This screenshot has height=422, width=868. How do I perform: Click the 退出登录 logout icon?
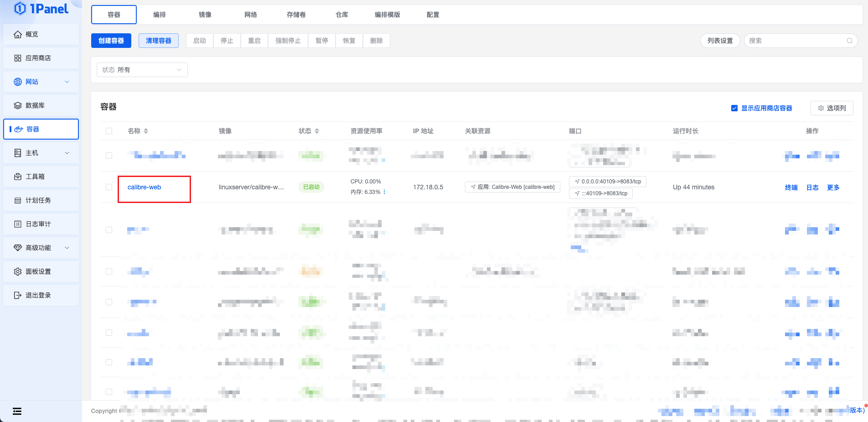point(18,296)
